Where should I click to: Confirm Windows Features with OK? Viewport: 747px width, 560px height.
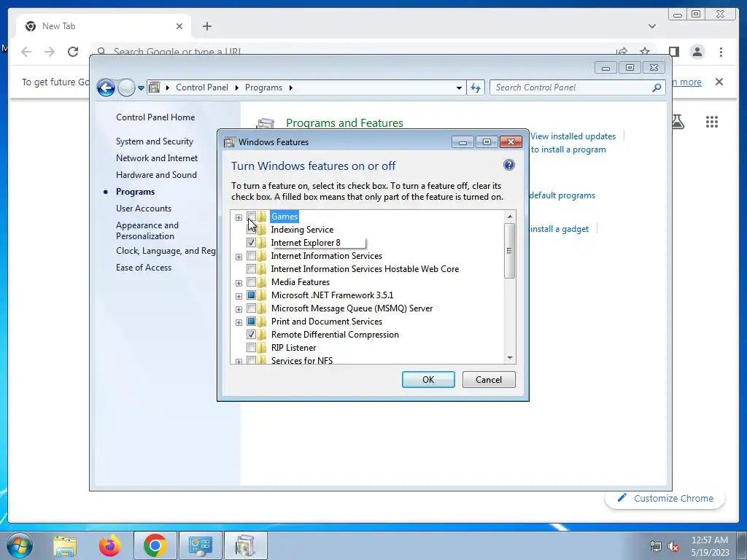pyautogui.click(x=428, y=379)
